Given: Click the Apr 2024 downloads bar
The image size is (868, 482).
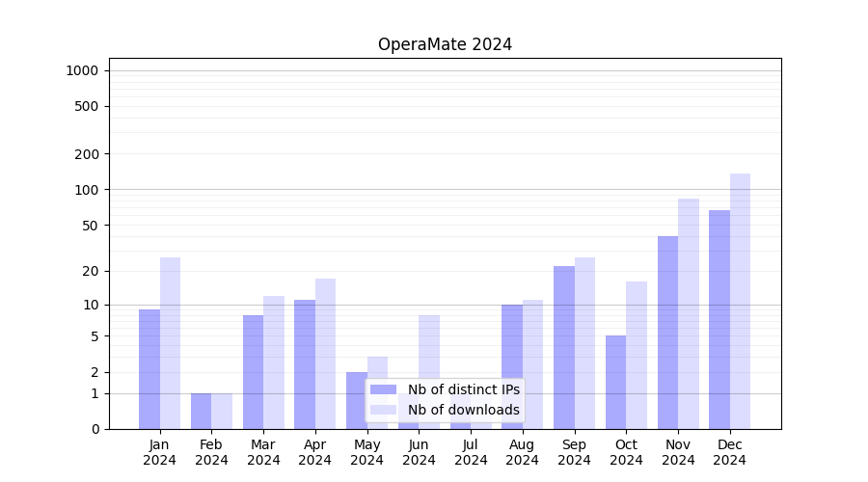Looking at the screenshot, I should point(325,354).
